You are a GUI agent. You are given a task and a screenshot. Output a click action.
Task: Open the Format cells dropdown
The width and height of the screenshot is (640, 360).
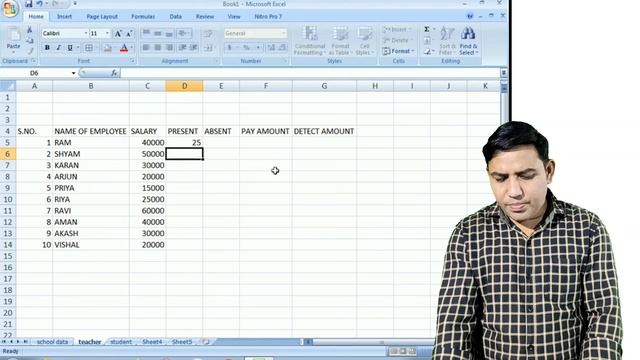[x=398, y=51]
